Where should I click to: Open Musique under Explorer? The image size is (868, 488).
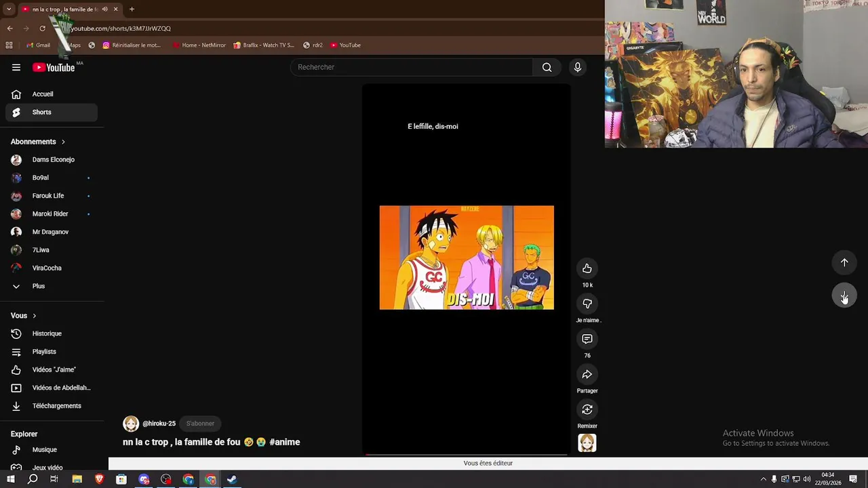(x=52, y=449)
